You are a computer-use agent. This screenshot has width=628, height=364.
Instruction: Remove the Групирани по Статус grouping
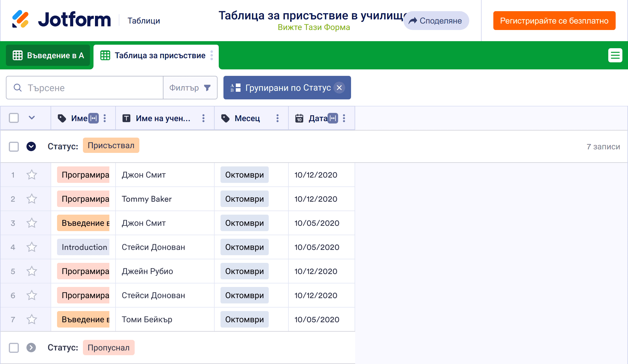tap(339, 88)
